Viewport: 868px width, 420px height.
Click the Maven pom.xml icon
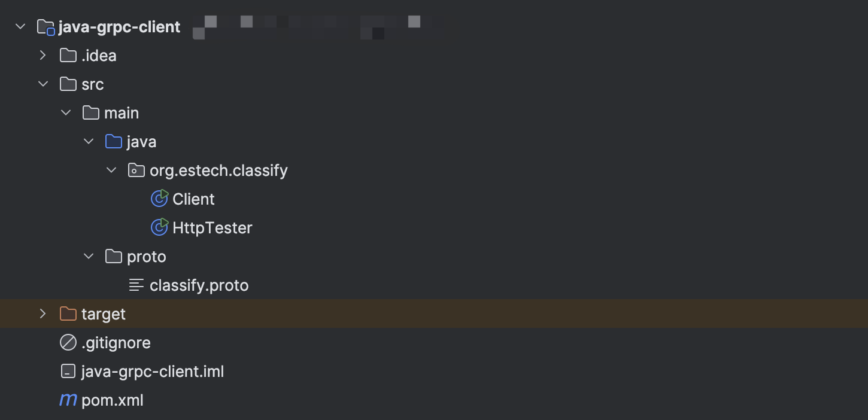tap(68, 400)
